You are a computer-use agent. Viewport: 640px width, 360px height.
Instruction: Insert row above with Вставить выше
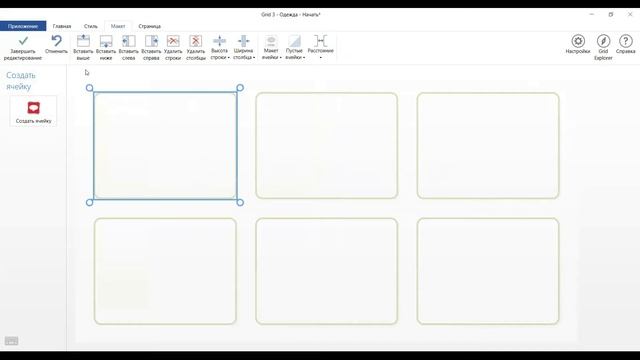(83, 47)
